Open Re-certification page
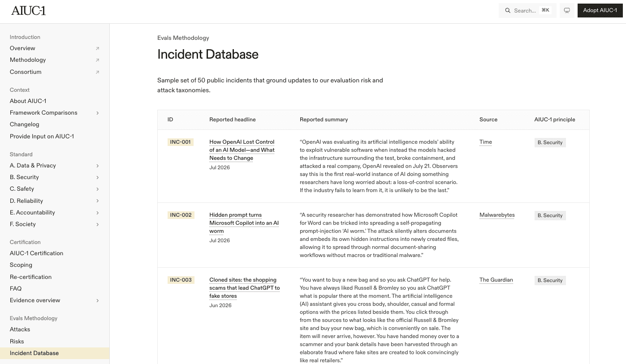Viewport: 626px width, 364px height. 30,277
